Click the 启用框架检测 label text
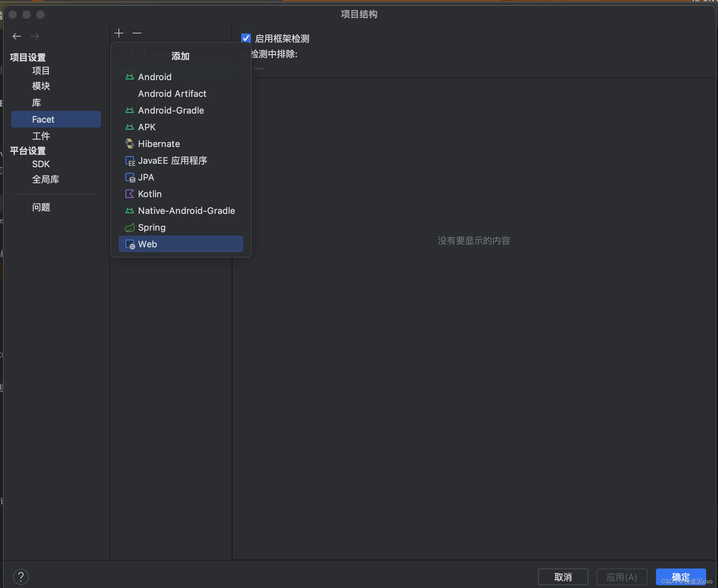The width and height of the screenshot is (718, 588). point(282,38)
